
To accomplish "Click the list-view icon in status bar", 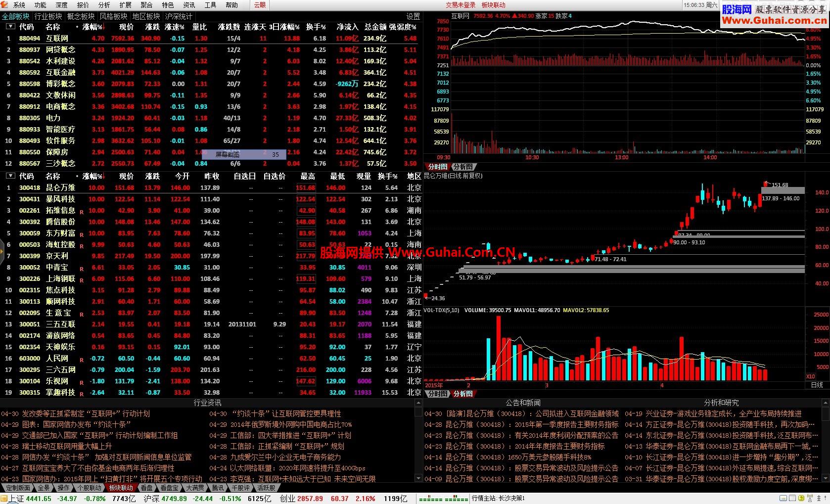I will click(792, 498).
